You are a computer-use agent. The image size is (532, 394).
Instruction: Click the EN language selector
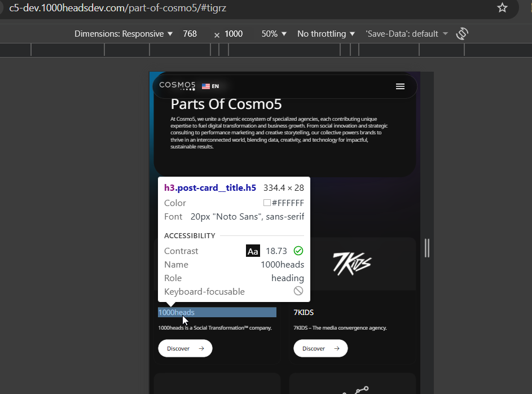(215, 86)
